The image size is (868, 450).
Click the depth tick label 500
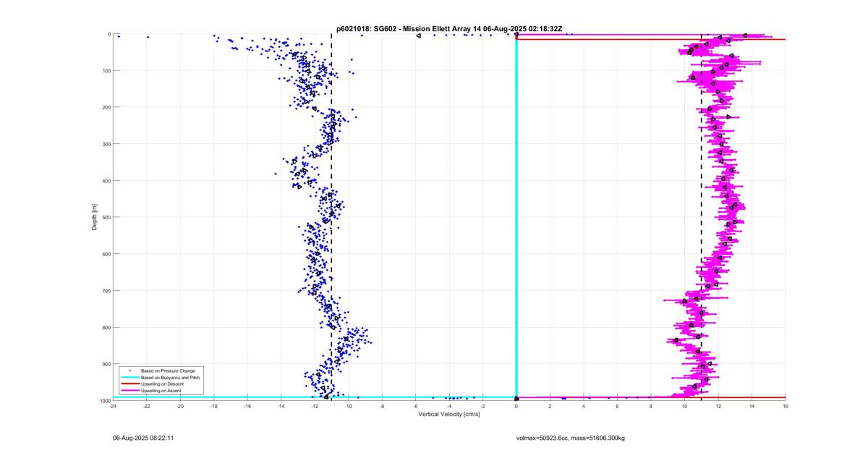pos(105,217)
